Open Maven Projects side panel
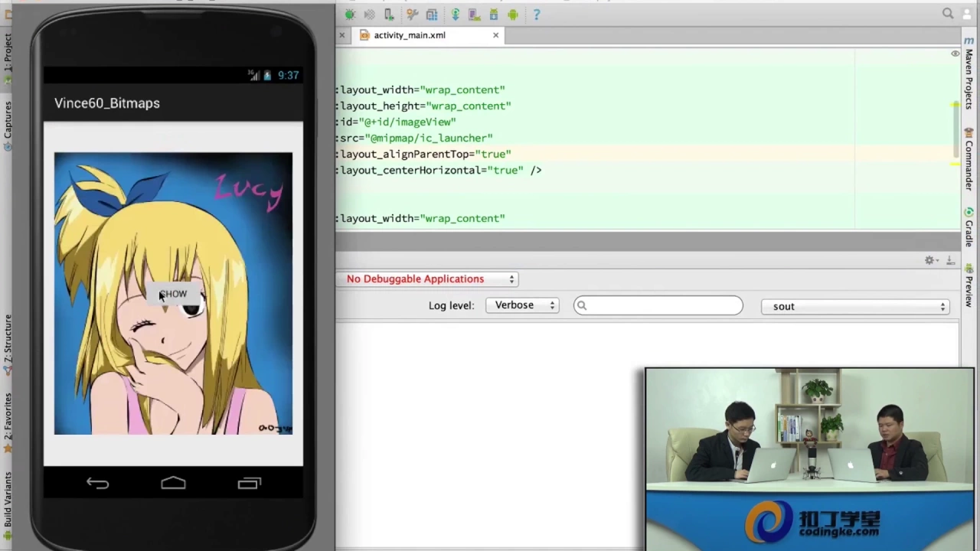980x551 pixels. 969,73
